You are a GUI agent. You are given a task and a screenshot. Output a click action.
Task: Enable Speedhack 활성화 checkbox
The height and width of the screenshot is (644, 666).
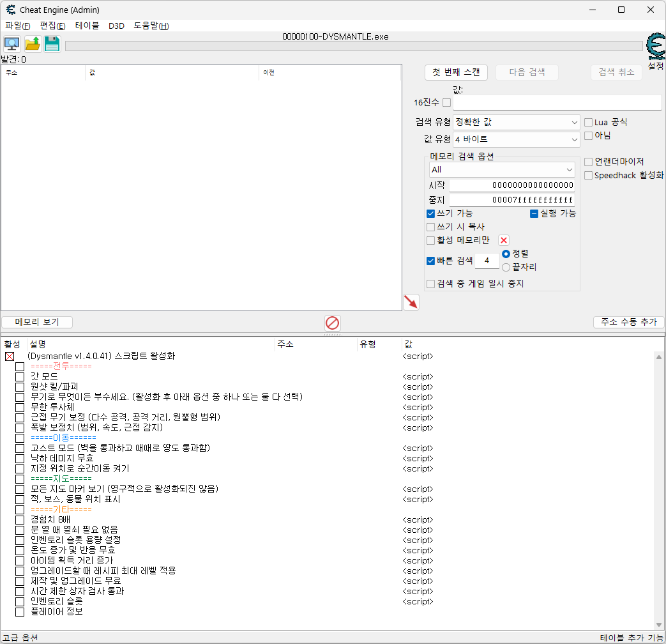pyautogui.click(x=588, y=176)
